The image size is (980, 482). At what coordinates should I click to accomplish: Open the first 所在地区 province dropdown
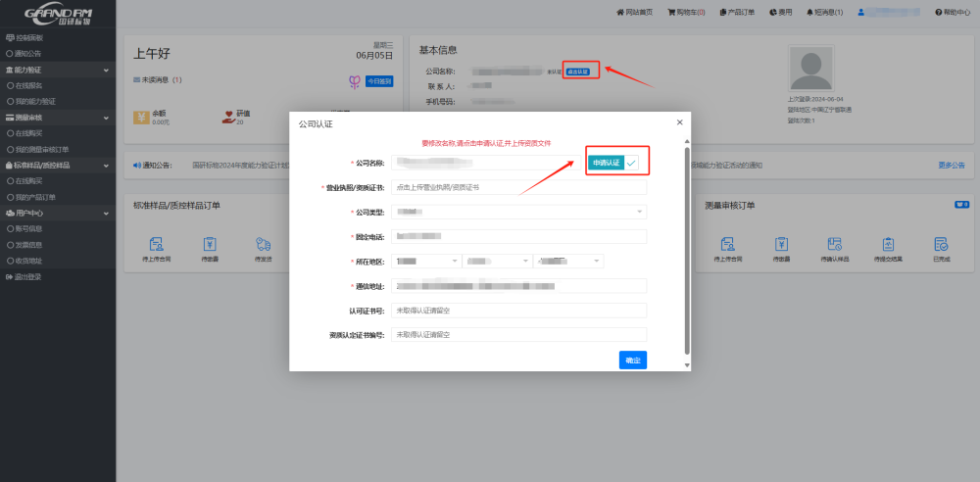(426, 261)
